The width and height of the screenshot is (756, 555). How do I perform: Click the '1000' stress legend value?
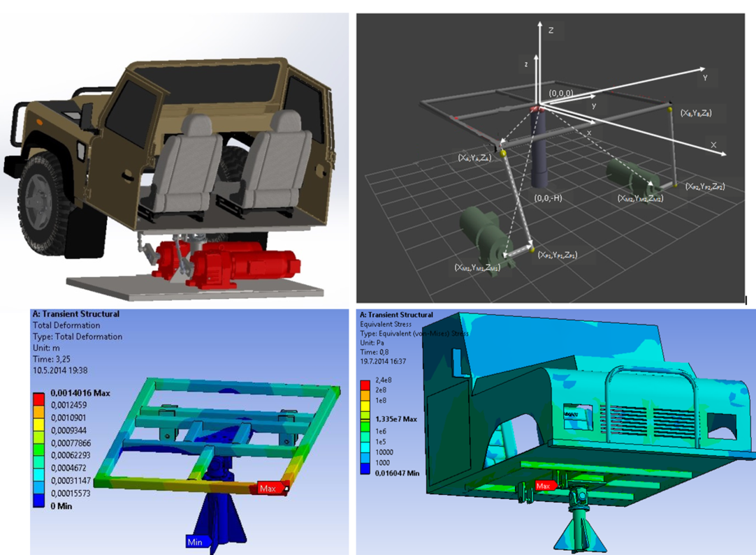coord(383,462)
